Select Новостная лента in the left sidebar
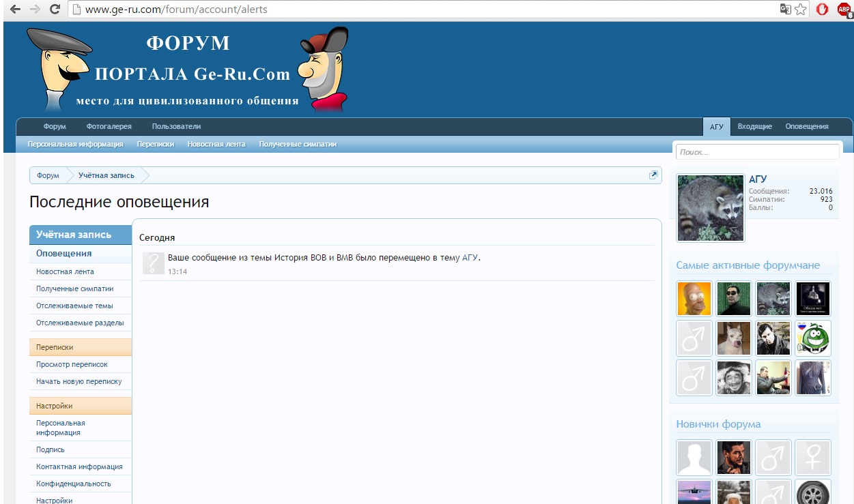The height and width of the screenshot is (504, 854). click(x=65, y=271)
